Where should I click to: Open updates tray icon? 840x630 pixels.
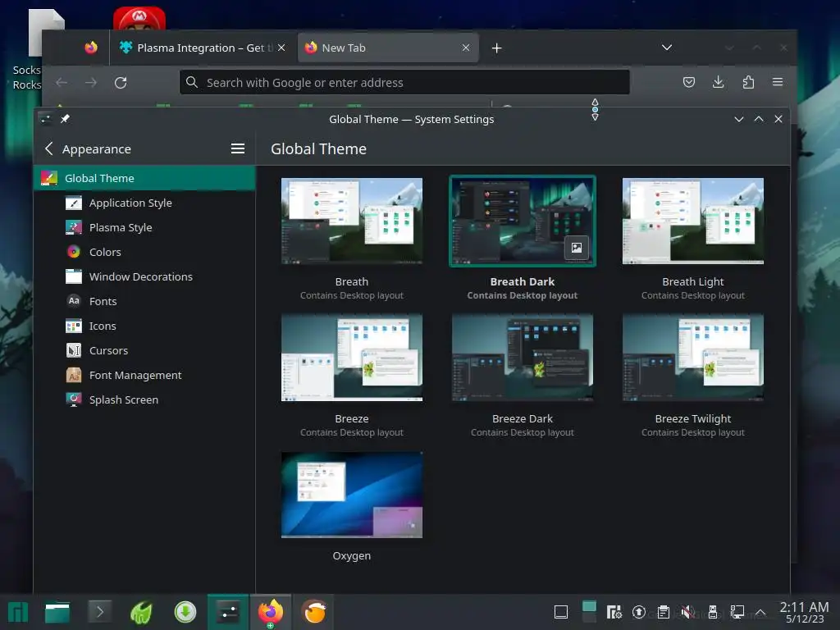point(638,612)
